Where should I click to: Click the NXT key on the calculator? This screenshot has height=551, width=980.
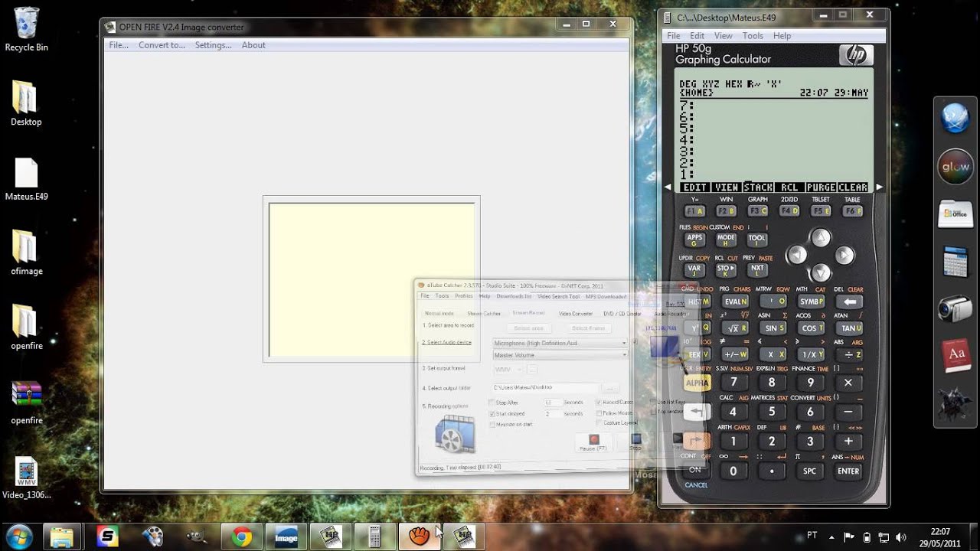coord(757,269)
